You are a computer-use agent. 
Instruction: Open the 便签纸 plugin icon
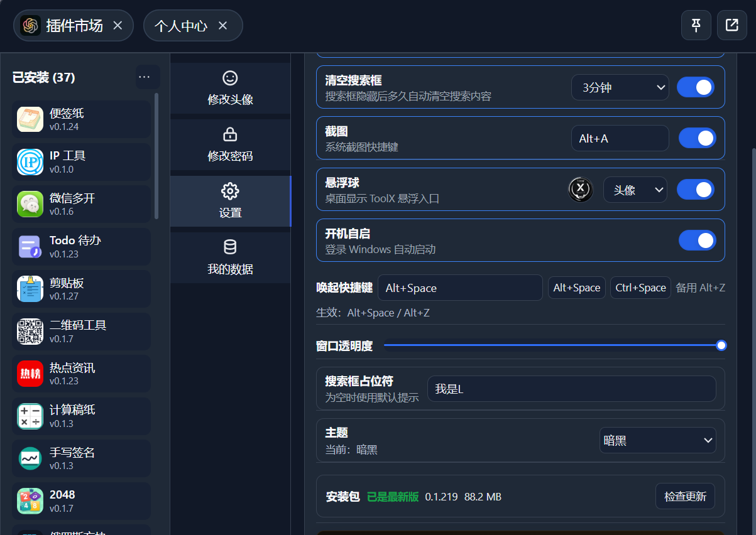[x=30, y=119]
